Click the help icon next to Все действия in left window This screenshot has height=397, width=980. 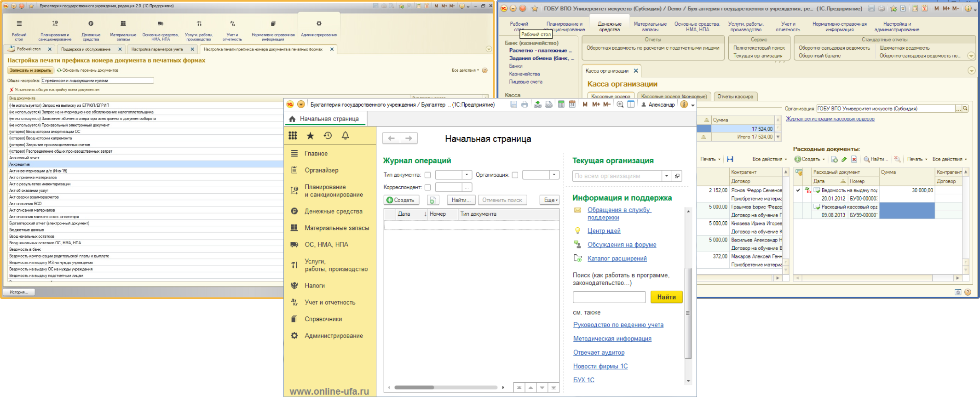(484, 70)
